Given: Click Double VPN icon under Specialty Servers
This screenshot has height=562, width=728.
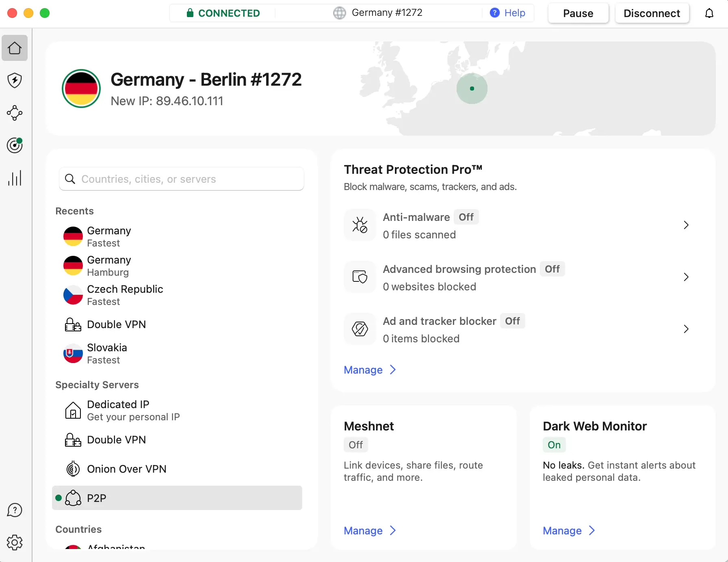Looking at the screenshot, I should [73, 440].
